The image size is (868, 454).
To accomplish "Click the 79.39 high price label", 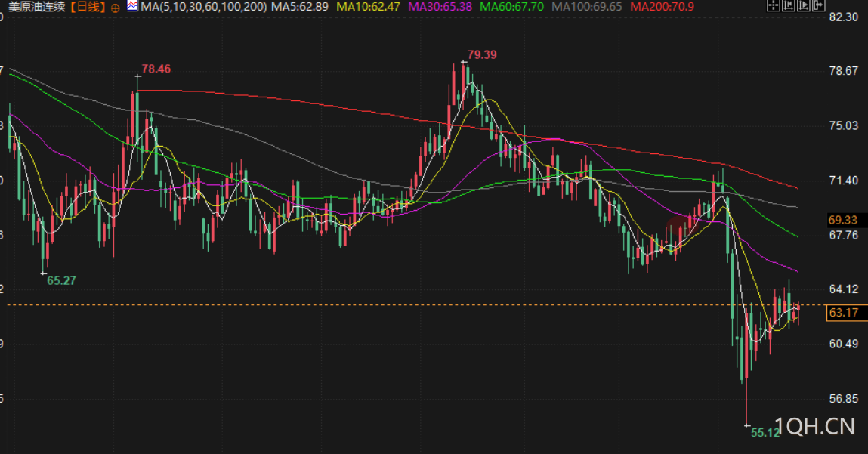I will point(482,55).
